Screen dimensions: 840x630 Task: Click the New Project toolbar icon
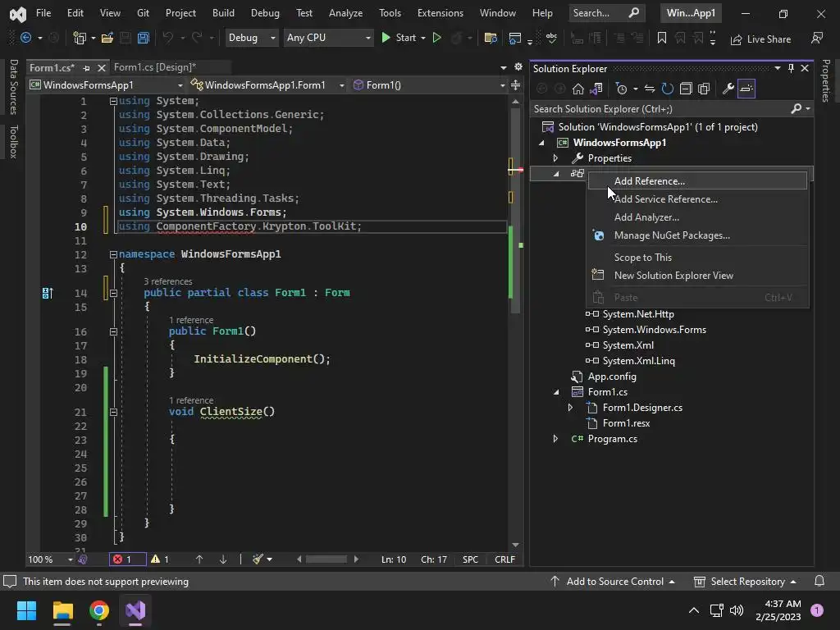click(80, 38)
